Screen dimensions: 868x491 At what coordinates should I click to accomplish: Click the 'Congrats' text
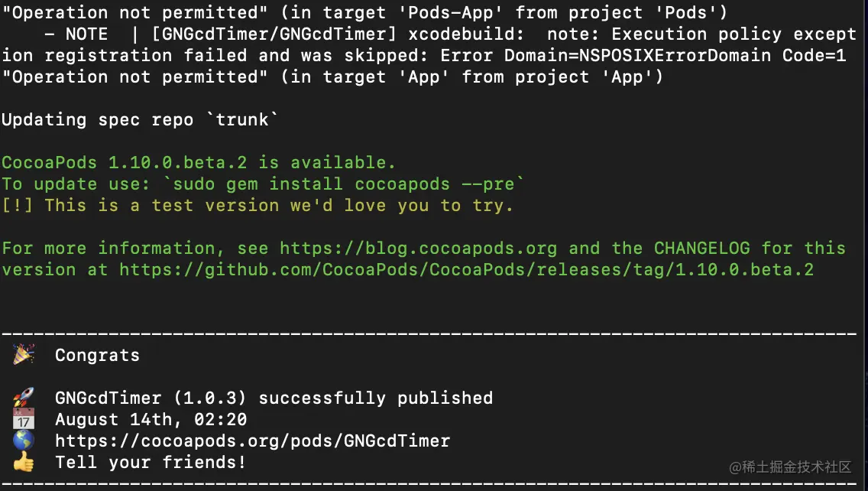98,355
